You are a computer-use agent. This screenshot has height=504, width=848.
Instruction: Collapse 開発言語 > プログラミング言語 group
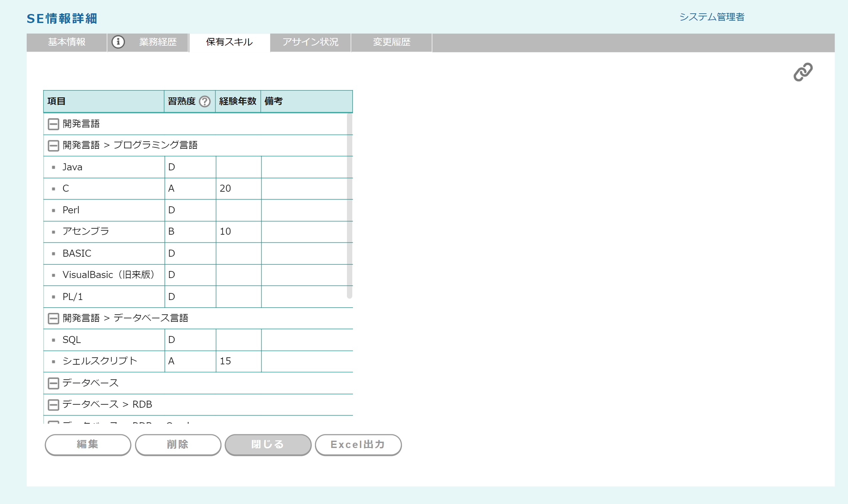(x=53, y=145)
